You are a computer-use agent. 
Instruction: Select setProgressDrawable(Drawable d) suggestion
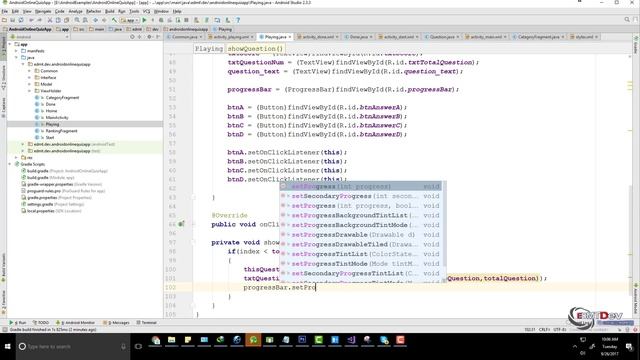(361, 235)
